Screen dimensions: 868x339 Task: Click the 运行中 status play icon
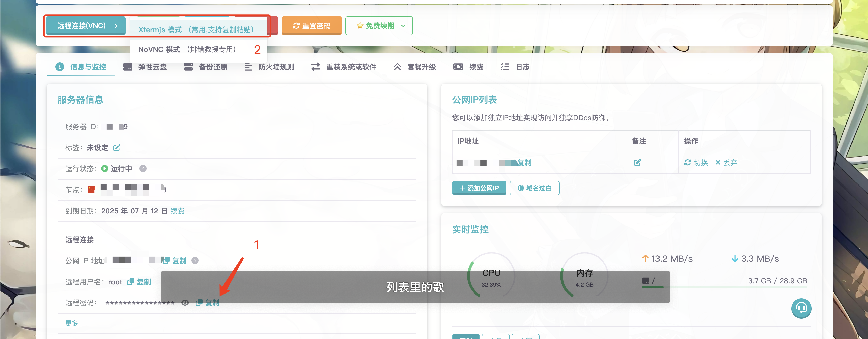104,169
